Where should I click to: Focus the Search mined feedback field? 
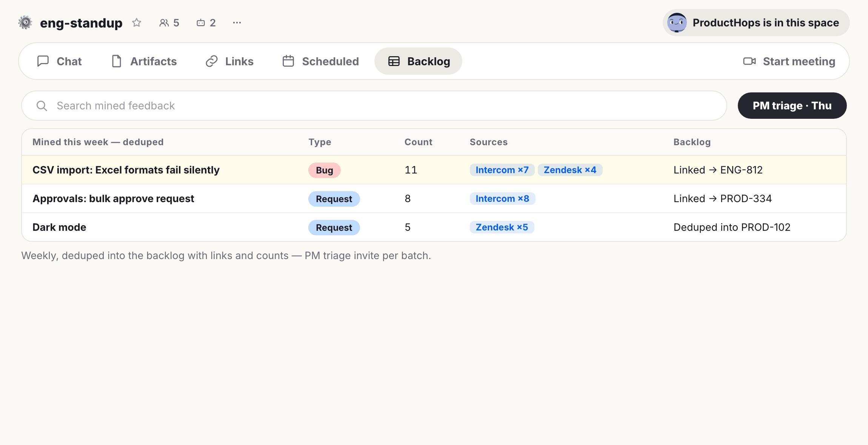point(374,106)
